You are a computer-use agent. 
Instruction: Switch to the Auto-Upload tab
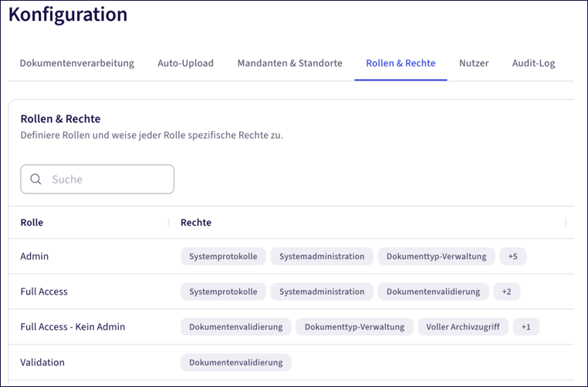point(186,63)
